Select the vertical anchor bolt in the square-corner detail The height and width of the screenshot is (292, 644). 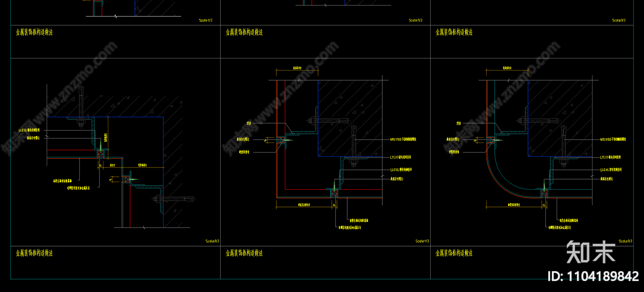pos(354,146)
